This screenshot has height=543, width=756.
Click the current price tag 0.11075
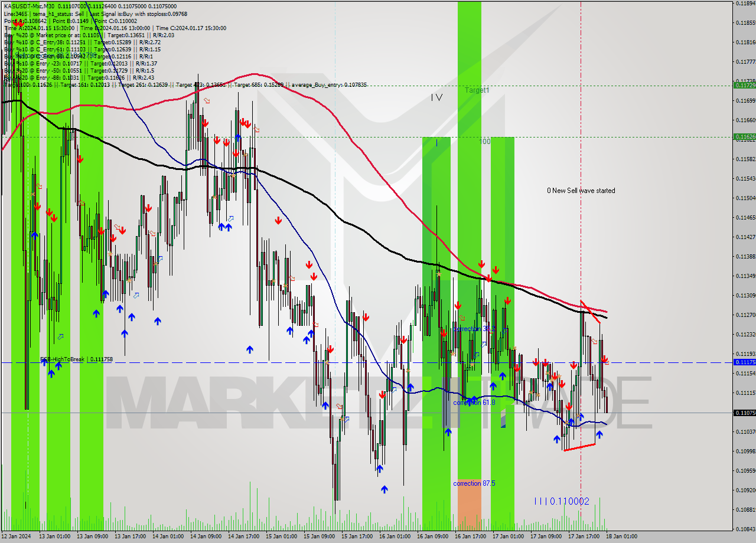[x=744, y=413]
